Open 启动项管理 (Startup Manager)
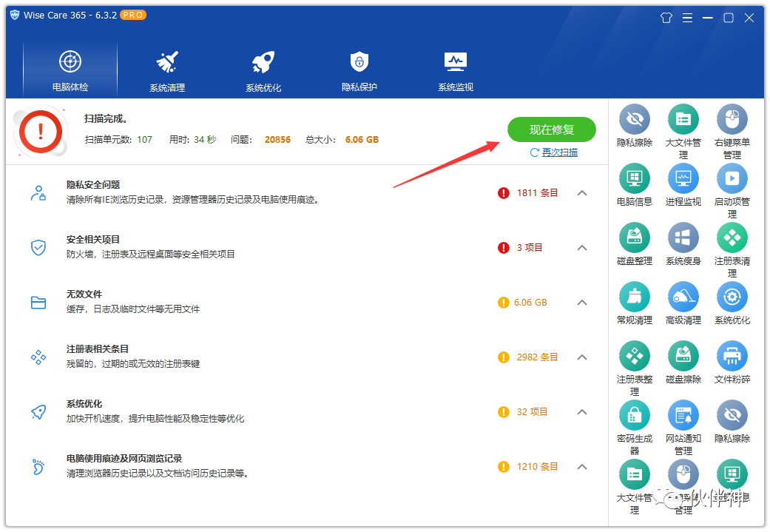 coord(732,178)
